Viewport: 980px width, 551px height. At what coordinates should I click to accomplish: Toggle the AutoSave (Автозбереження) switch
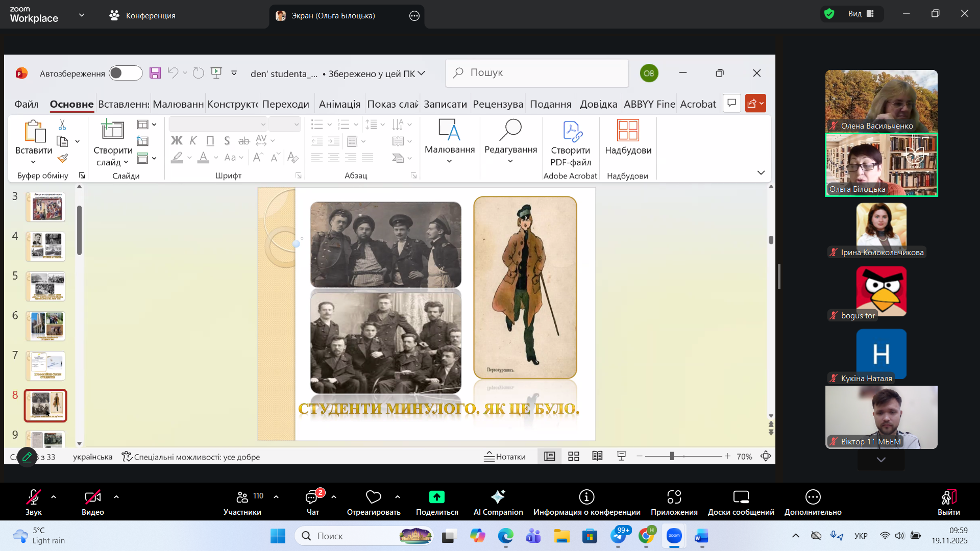click(x=126, y=73)
